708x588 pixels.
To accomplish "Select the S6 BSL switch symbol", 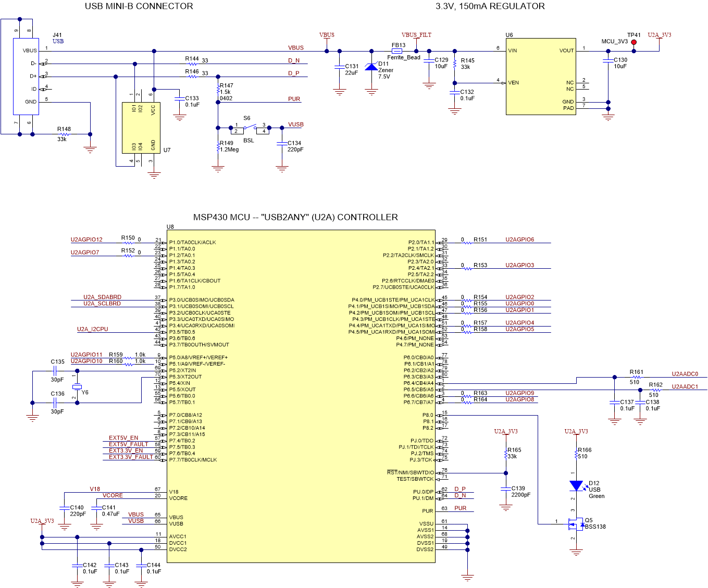I will pyautogui.click(x=250, y=128).
